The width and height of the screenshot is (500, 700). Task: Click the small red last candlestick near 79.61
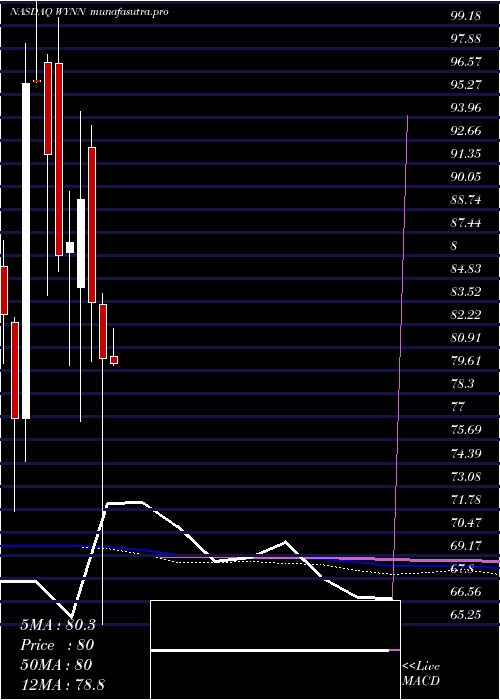(x=114, y=360)
